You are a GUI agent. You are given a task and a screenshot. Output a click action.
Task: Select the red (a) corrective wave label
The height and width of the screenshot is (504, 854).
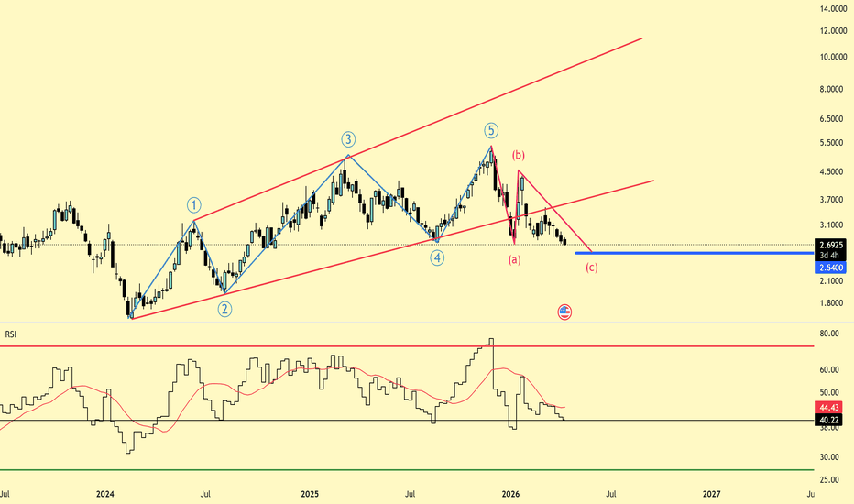pos(515,260)
